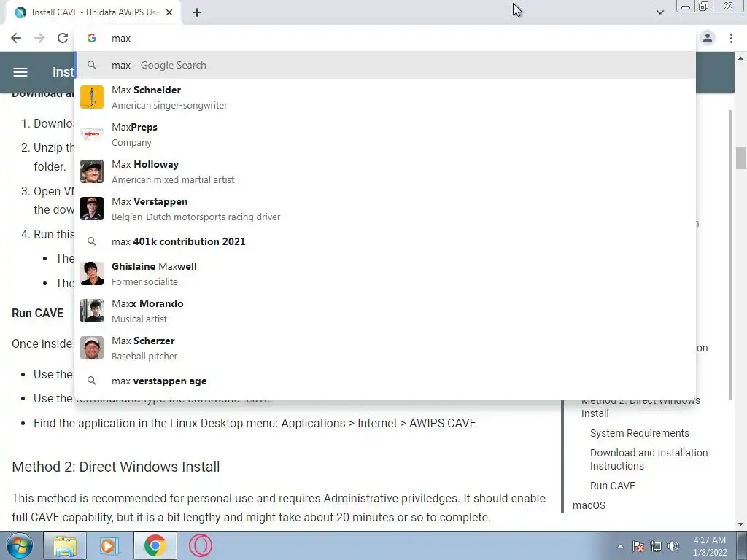
Task: Open the taskbar clock showing 4:17 AM
Action: click(710, 546)
